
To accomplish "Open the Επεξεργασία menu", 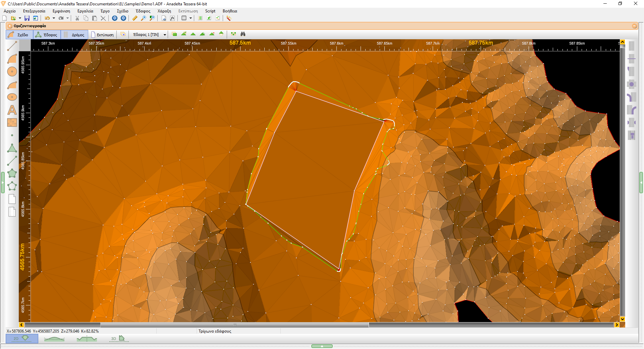I will (x=34, y=11).
